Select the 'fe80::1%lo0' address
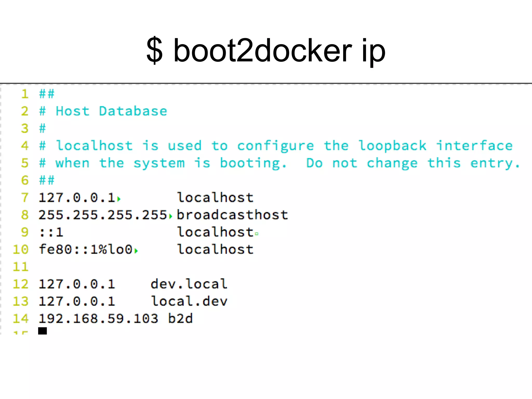This screenshot has width=532, height=399. pos(86,249)
